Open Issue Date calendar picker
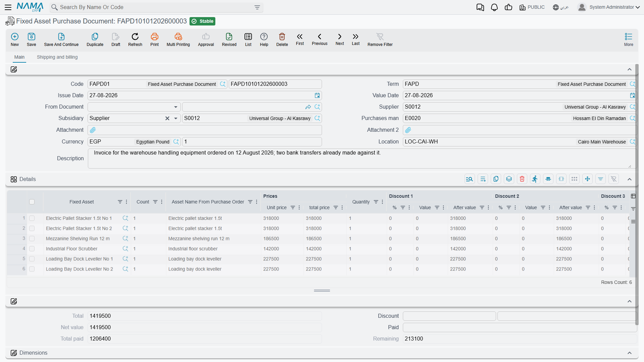This screenshot has width=644, height=362. (317, 96)
